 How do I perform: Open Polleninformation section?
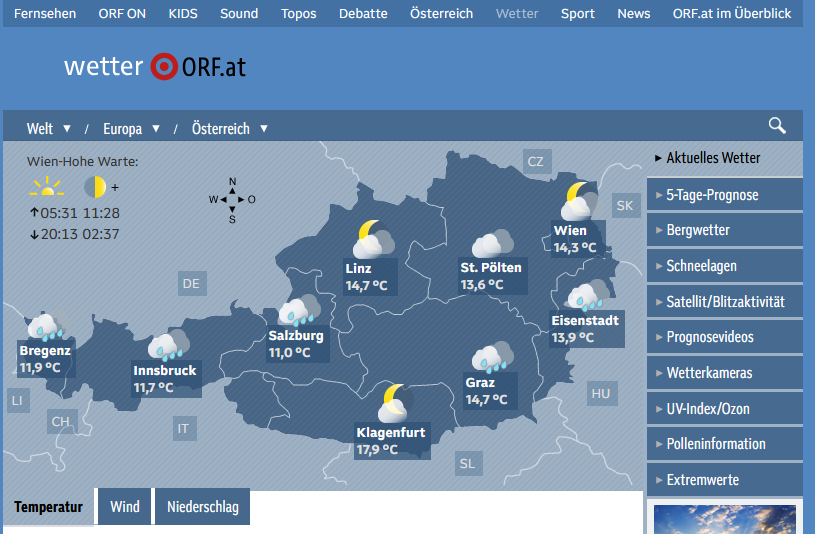[x=725, y=444]
